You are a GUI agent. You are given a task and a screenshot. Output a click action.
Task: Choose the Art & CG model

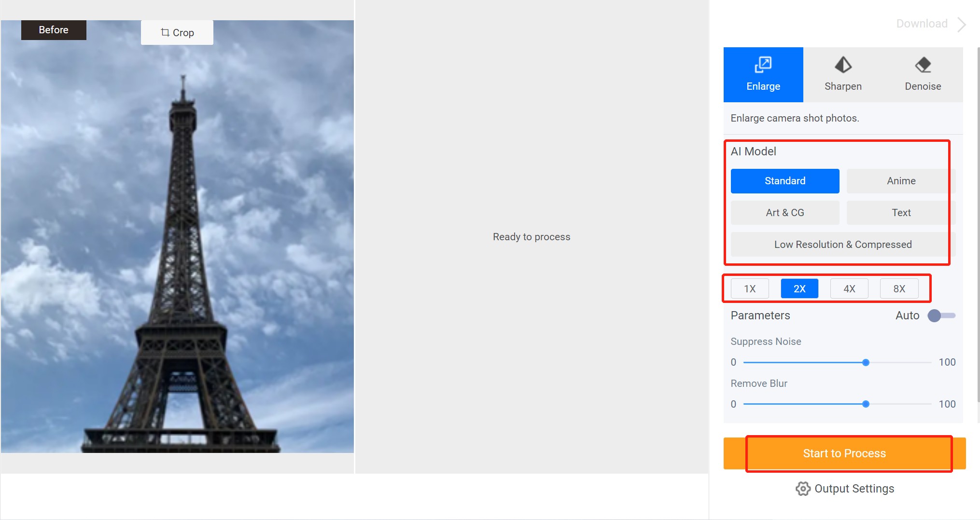tap(785, 213)
